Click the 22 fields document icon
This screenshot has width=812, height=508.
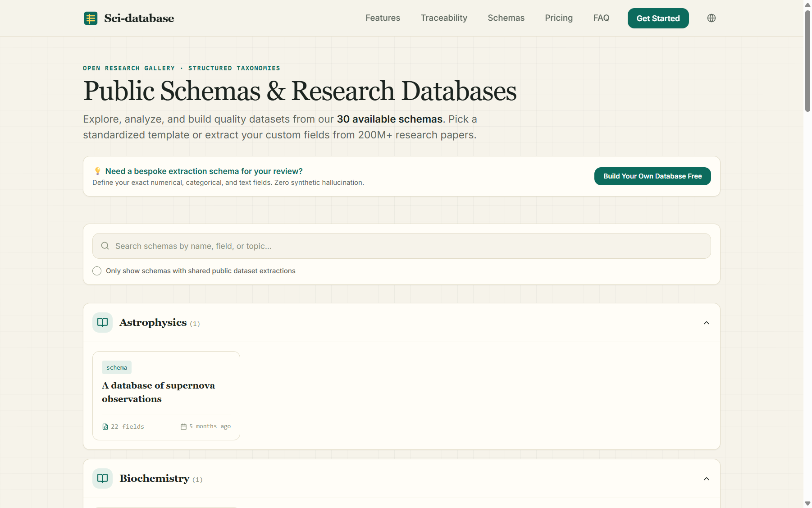105,427
